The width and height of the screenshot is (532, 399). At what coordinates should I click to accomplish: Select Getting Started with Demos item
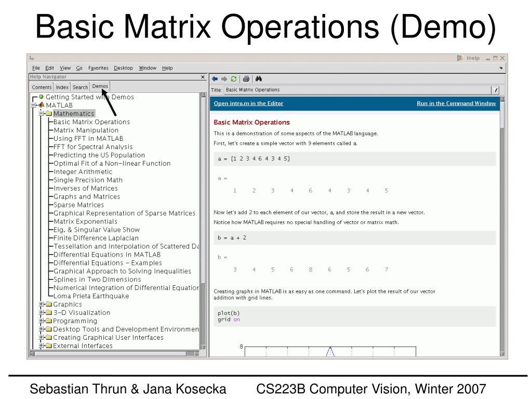89,97
